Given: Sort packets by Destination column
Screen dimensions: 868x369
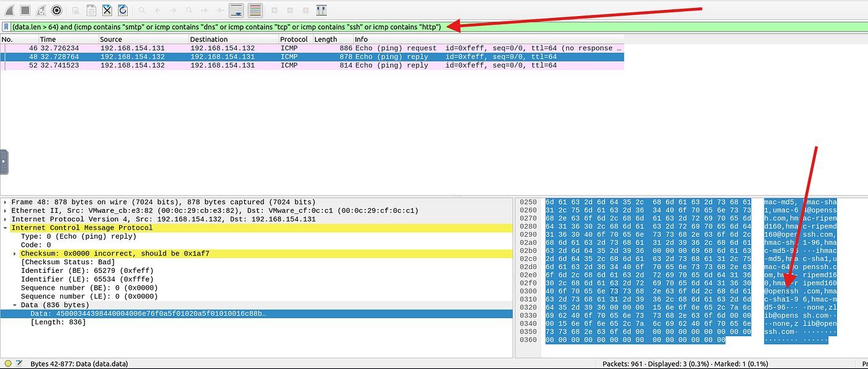Looking at the screenshot, I should pos(234,39).
